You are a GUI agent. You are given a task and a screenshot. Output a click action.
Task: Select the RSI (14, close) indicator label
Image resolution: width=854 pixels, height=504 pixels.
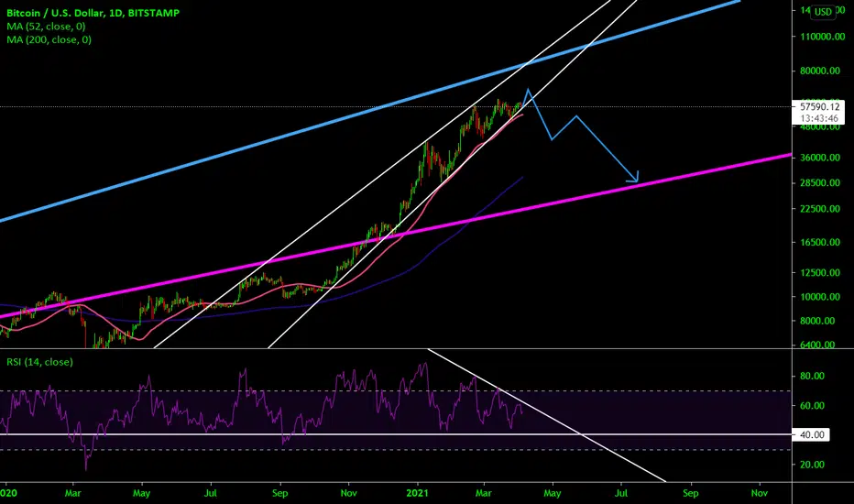point(39,362)
